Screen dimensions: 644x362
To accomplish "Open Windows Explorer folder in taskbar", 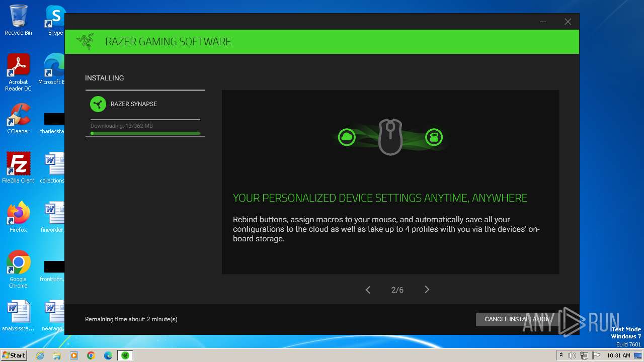I will tap(57, 355).
